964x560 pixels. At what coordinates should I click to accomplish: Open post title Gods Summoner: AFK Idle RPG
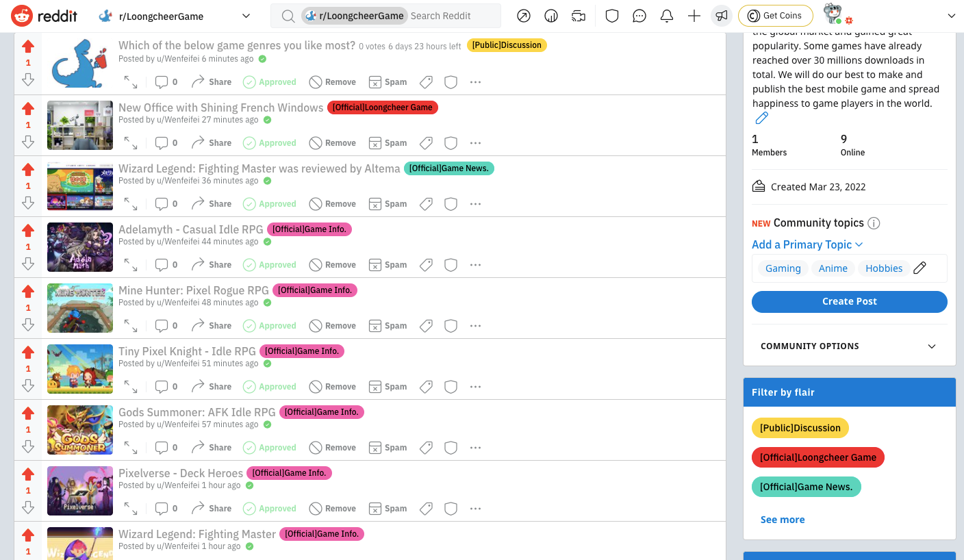(197, 412)
